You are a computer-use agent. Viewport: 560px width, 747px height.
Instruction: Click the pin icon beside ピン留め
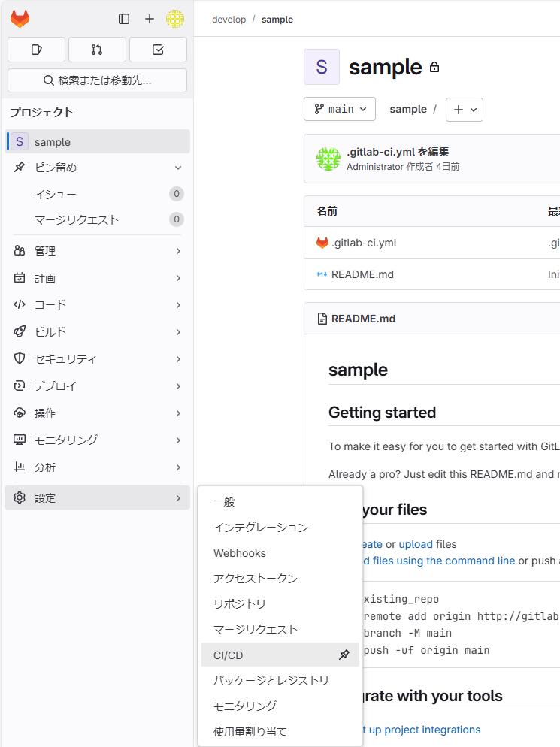click(20, 168)
